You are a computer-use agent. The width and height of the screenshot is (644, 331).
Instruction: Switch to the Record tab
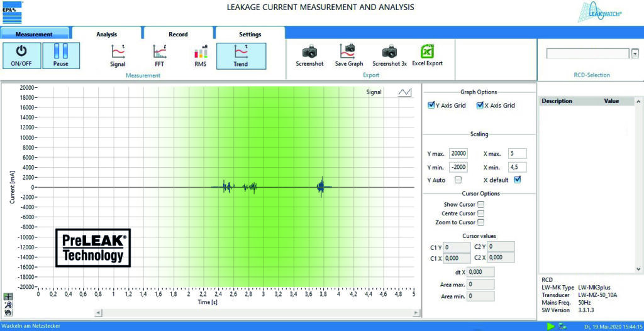pyautogui.click(x=178, y=34)
